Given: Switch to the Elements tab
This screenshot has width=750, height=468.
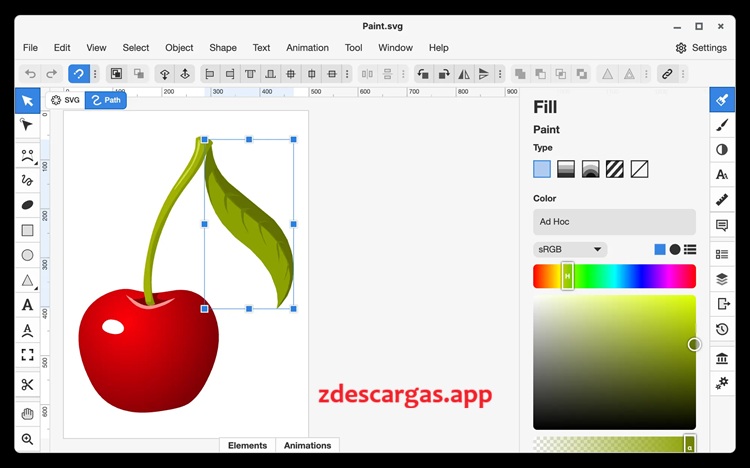Looking at the screenshot, I should pyautogui.click(x=247, y=446).
